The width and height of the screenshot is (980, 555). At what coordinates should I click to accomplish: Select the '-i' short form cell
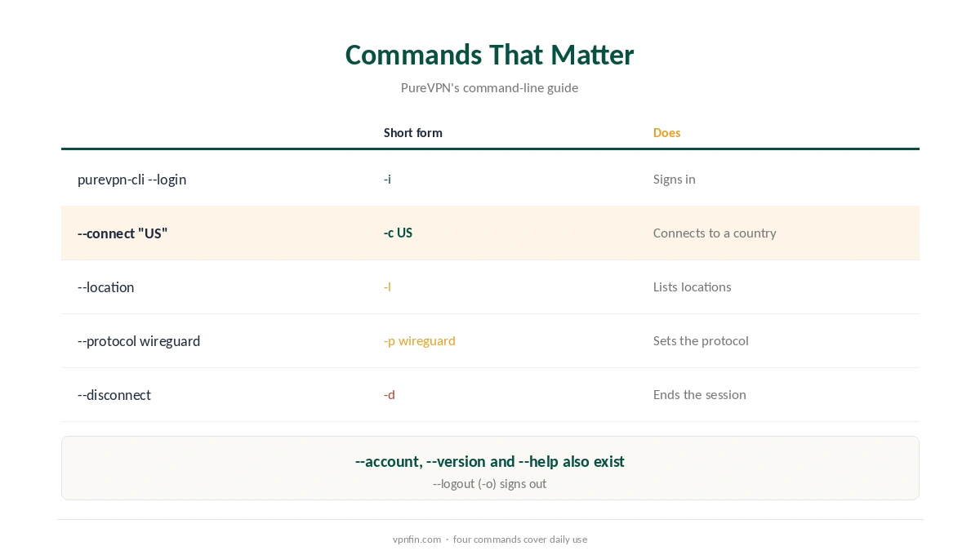[387, 179]
